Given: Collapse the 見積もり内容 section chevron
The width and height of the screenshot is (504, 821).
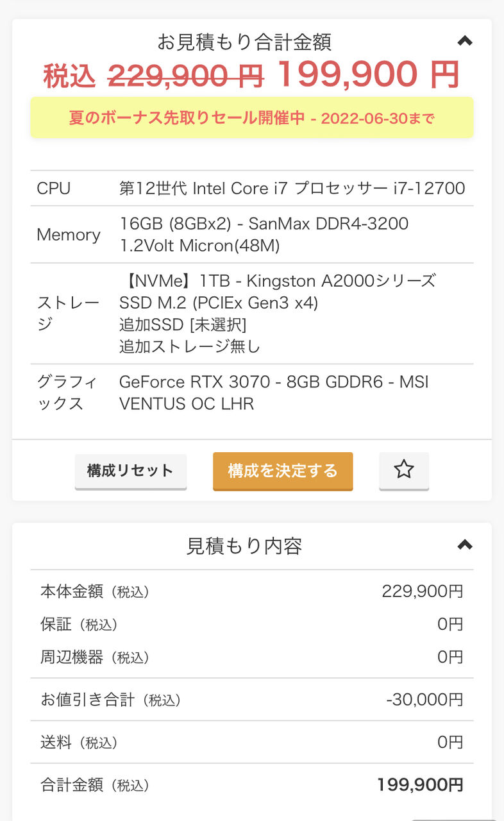Looking at the screenshot, I should click(465, 545).
